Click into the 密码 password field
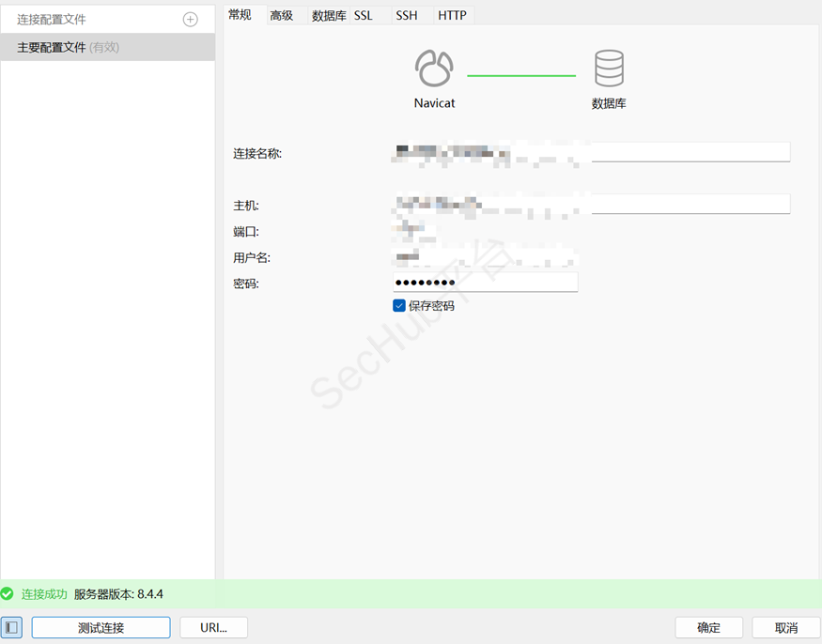 pyautogui.click(x=485, y=283)
